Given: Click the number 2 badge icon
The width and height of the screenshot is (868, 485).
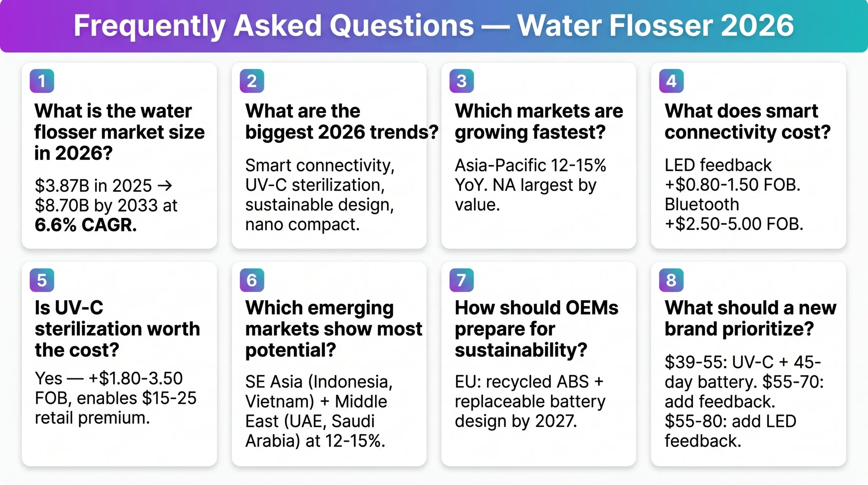Looking at the screenshot, I should tap(252, 81).
